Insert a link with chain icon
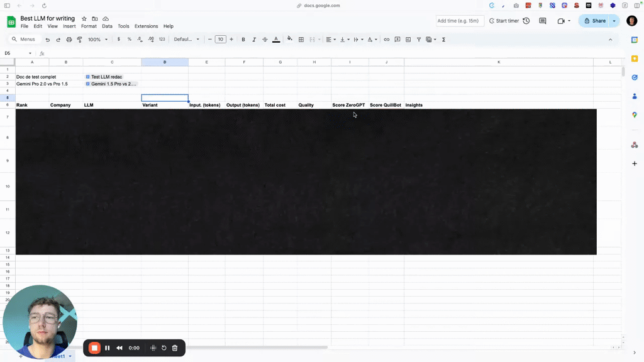The width and height of the screenshot is (644, 362). click(387, 40)
